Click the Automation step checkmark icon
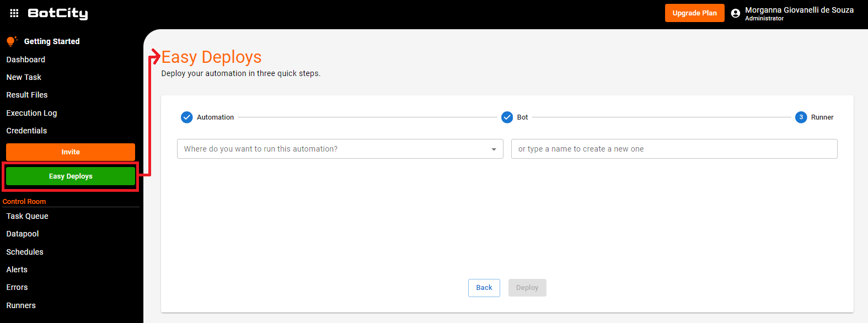The width and height of the screenshot is (868, 323). point(187,117)
